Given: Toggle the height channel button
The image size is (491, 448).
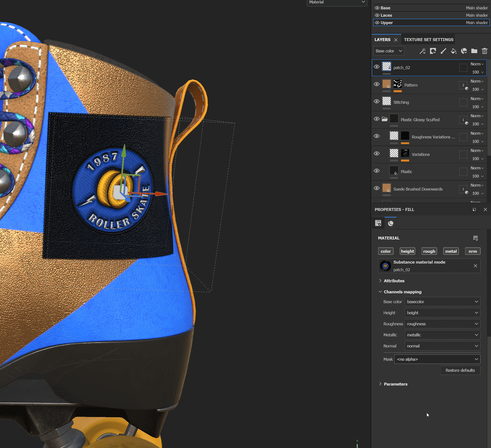Looking at the screenshot, I should coord(407,251).
